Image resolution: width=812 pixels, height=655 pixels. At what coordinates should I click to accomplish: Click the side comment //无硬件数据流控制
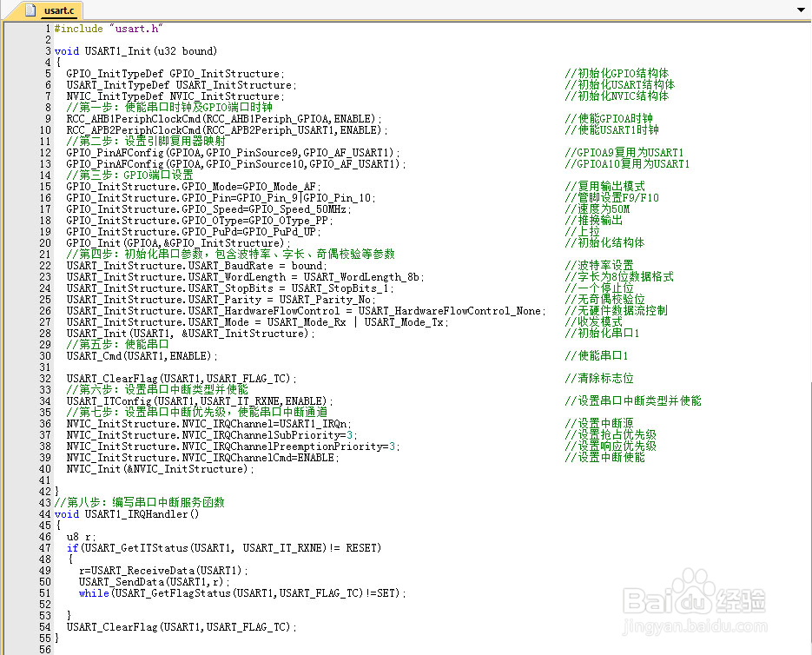pos(617,311)
